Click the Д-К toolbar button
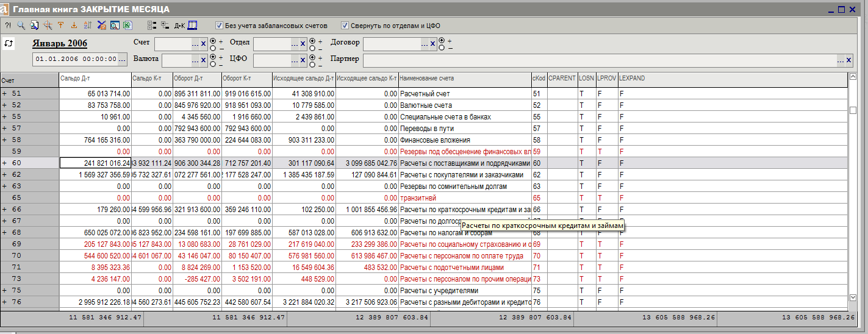The height and width of the screenshot is (334, 868). click(x=179, y=26)
